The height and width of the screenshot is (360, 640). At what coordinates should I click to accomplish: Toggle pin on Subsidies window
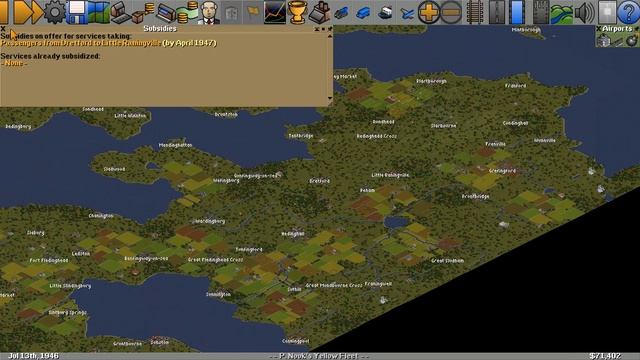pos(330,29)
